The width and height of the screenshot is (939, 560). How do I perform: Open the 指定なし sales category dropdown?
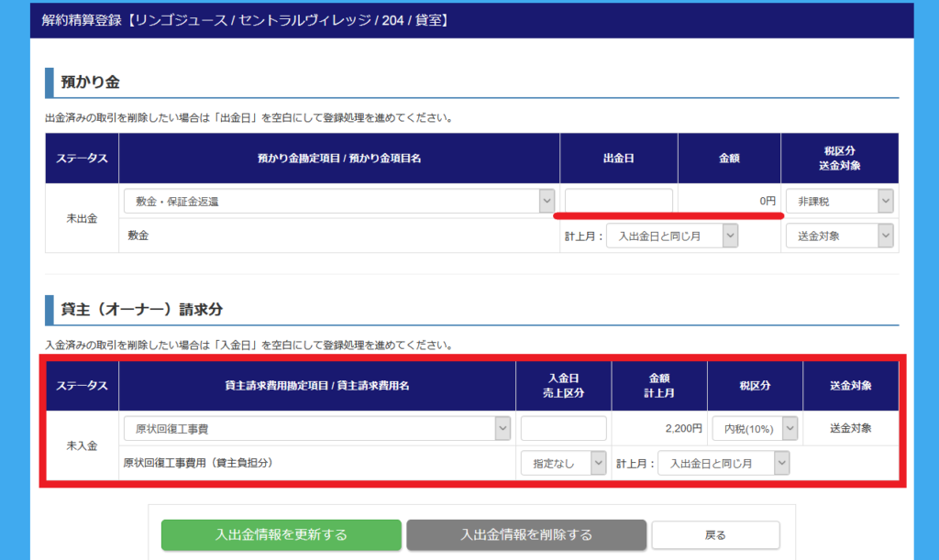coord(563,464)
